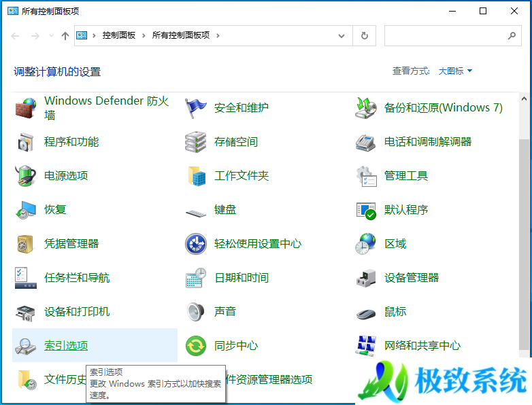Click the 工作文件夹 icon
This screenshot has height=405, width=532.
[x=196, y=176]
